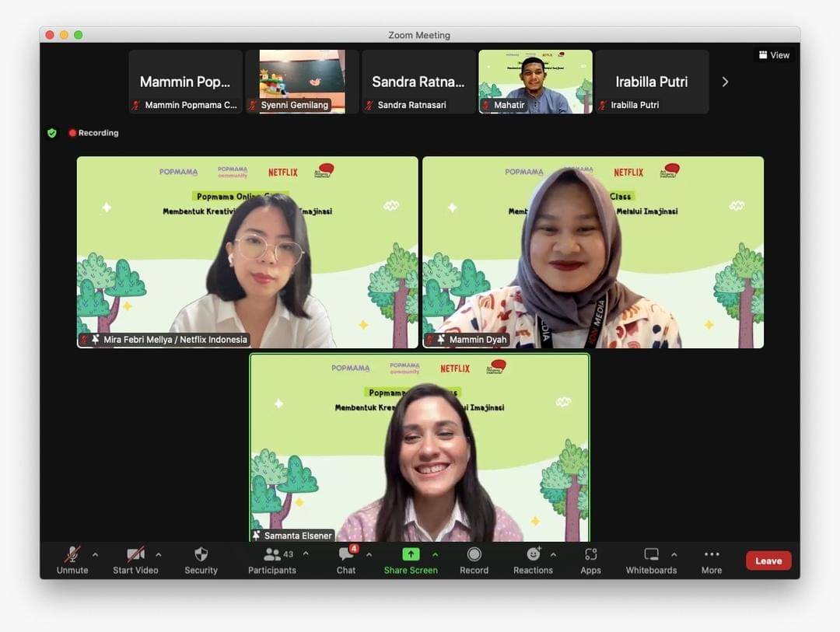840x632 pixels.
Task: Click the green encryption shield indicator
Action: [51, 133]
